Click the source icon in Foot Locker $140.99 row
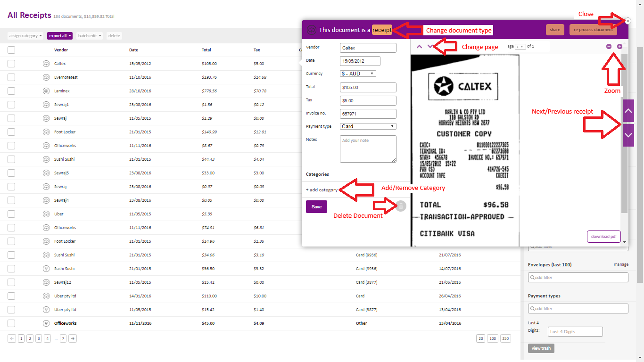644x362 pixels. (46, 132)
